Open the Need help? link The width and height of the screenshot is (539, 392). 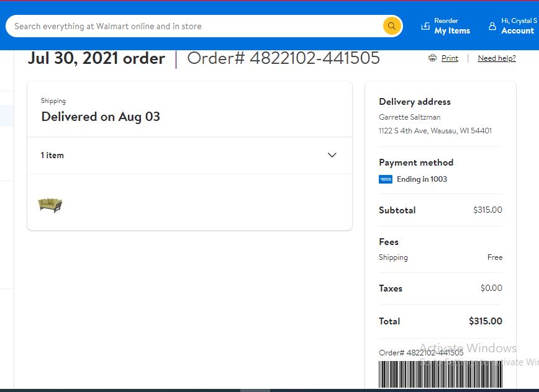pyautogui.click(x=497, y=58)
